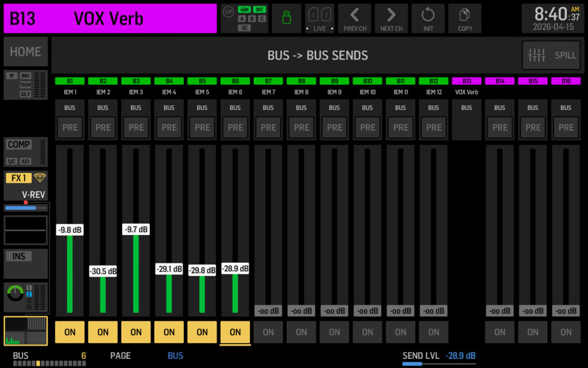588x368 pixels.
Task: Tap the SPILL faders icon
Action: [x=552, y=56]
